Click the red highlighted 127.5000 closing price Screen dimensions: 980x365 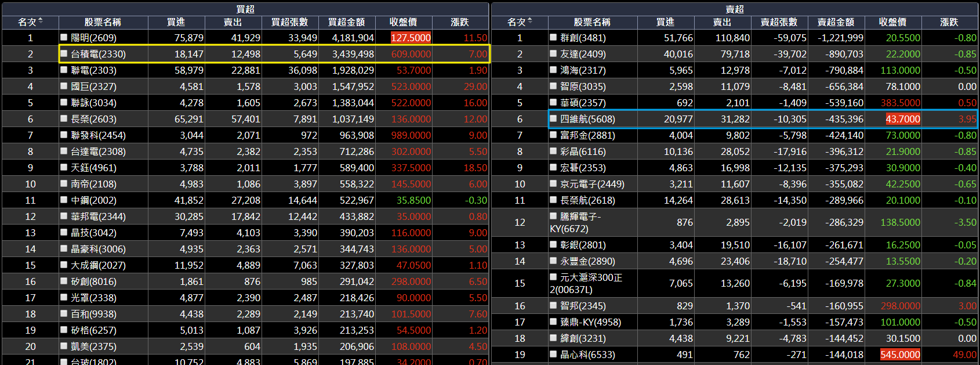[411, 38]
